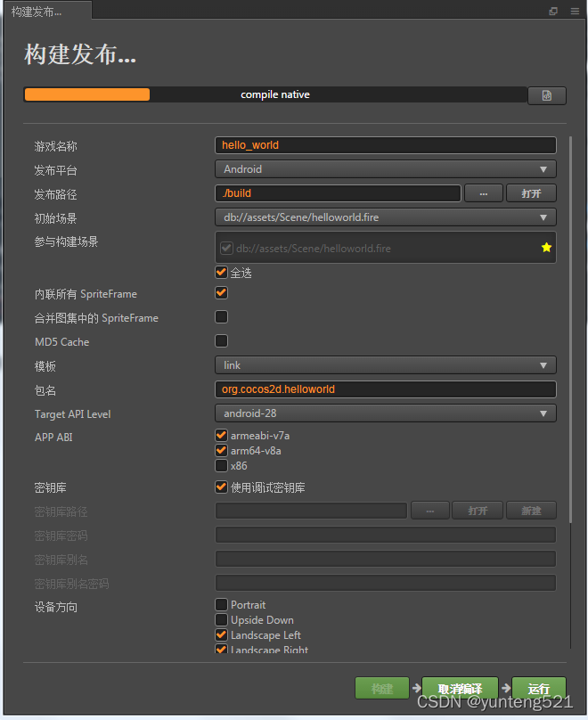Open the 模板 link dropdown
Viewport: 588px width, 720px height.
pos(386,365)
